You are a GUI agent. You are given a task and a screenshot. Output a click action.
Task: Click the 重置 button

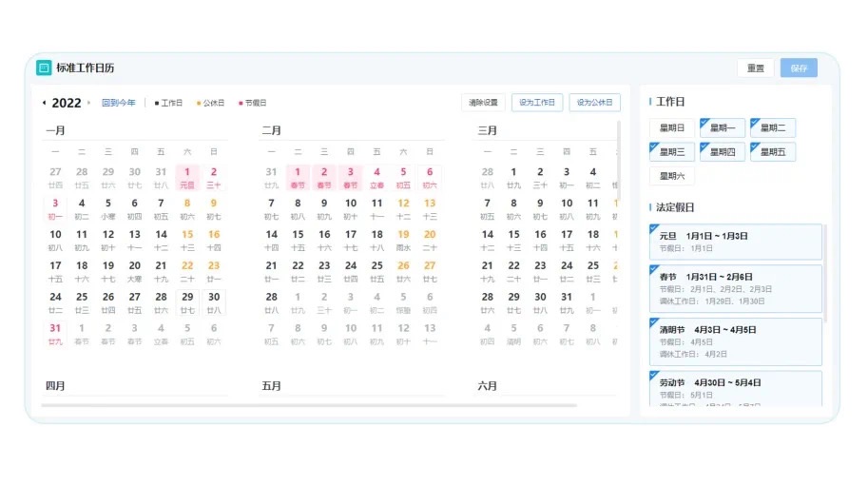756,68
